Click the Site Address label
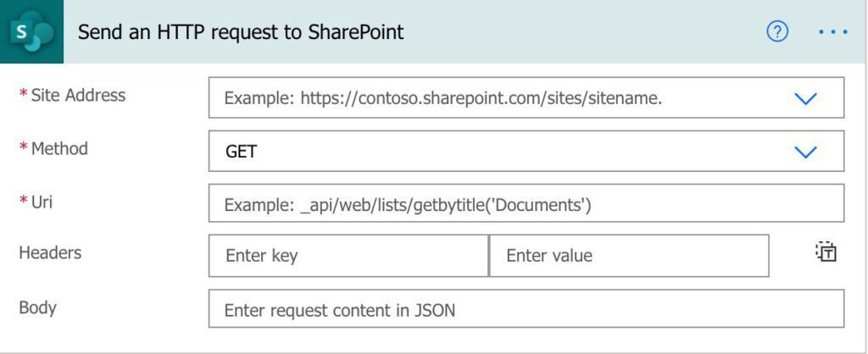 click(x=78, y=95)
